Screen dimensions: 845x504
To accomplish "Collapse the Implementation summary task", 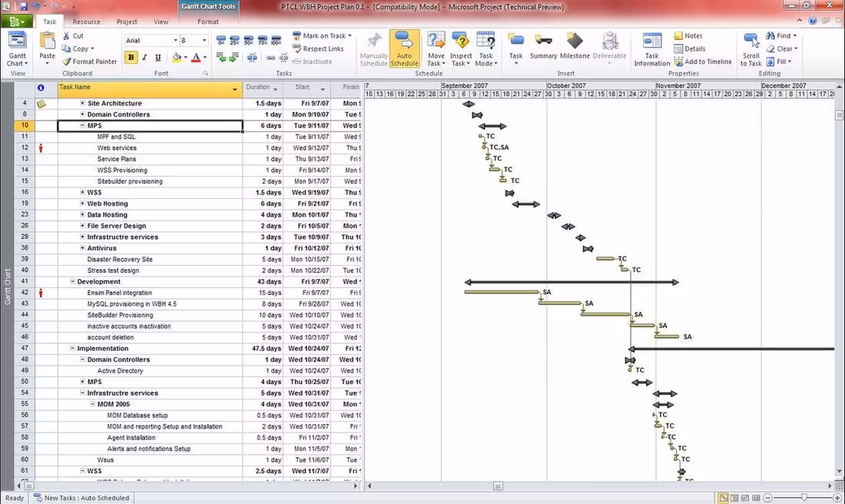I will click(x=71, y=348).
